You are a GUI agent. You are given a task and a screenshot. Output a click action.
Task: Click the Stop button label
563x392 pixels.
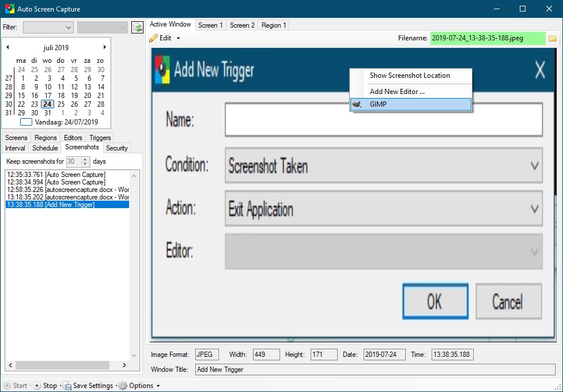(50, 386)
